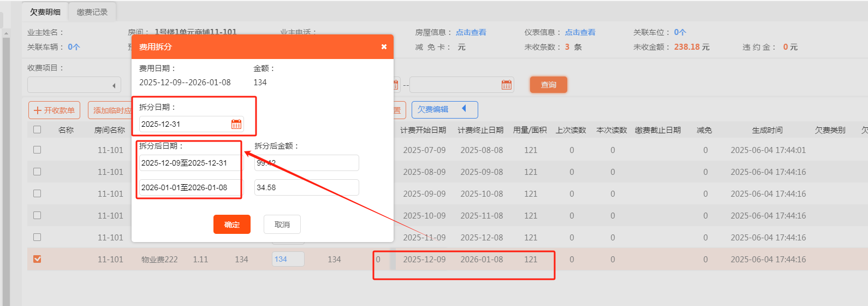Select the 欠费明细 tab
Viewport: 868px width, 306px height.
(x=45, y=12)
